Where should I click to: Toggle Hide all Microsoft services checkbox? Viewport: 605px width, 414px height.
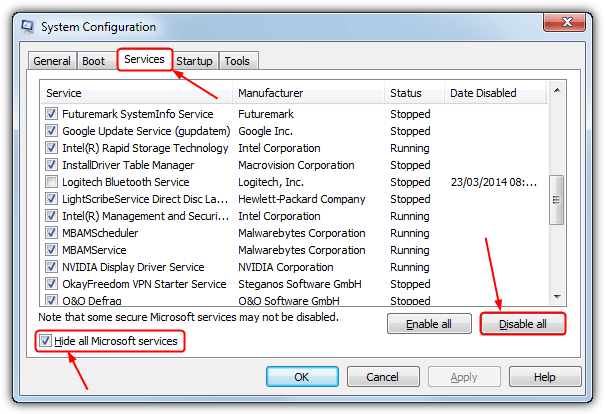[46, 342]
